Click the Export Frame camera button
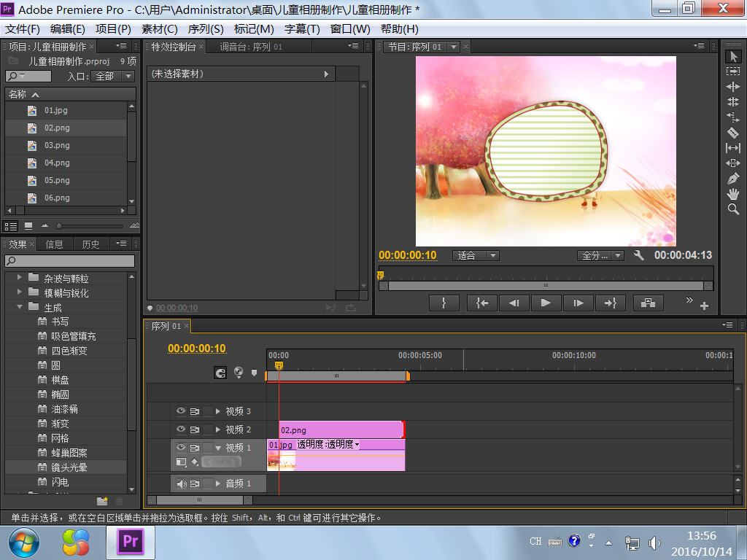The height and width of the screenshot is (560, 747). point(648,303)
